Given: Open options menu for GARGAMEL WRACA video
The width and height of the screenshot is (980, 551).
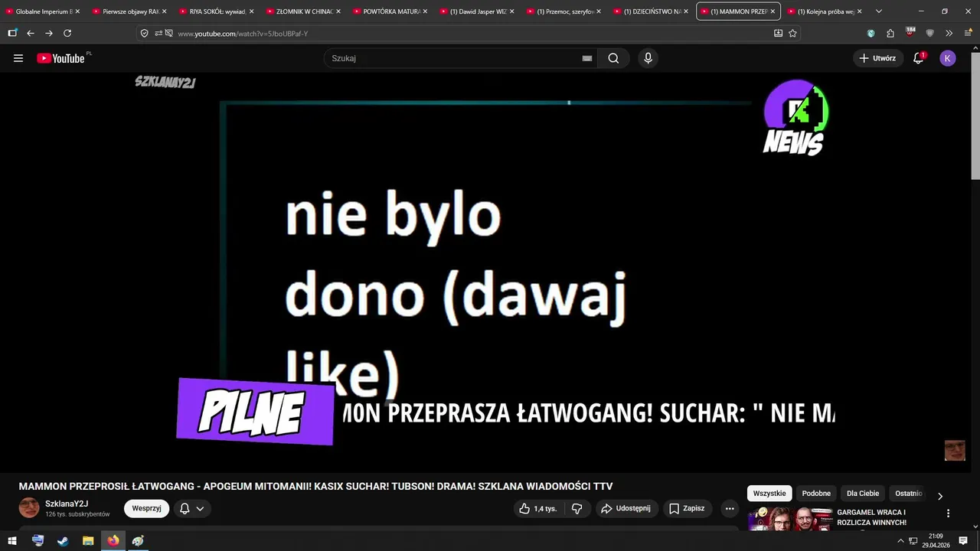Looking at the screenshot, I should click(x=948, y=514).
